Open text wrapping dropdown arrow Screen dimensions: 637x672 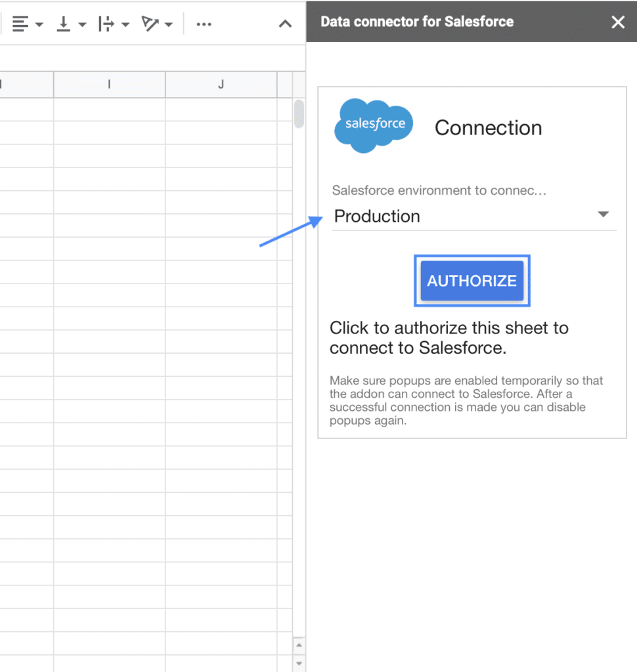[125, 24]
